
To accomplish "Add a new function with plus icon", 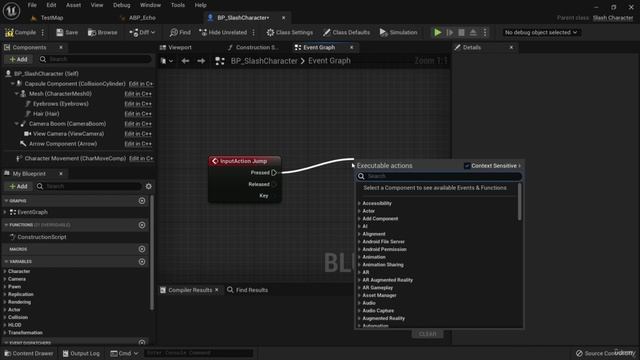I will point(142,225).
